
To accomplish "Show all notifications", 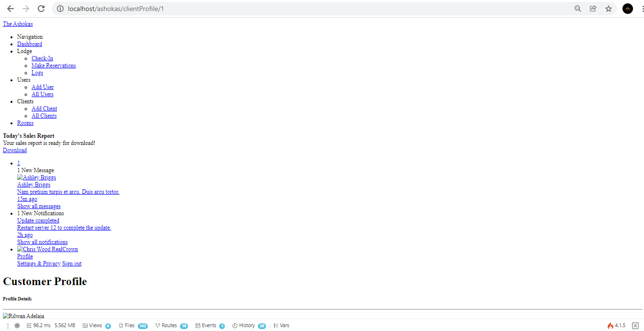I will (x=43, y=242).
